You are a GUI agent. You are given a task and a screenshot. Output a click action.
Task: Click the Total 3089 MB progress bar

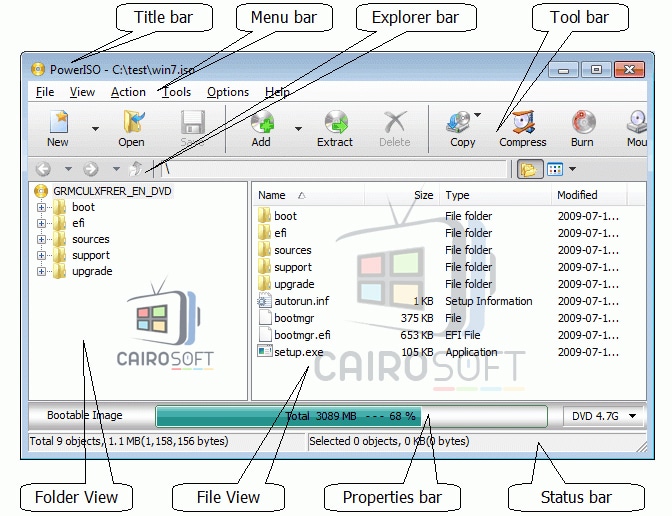351,416
